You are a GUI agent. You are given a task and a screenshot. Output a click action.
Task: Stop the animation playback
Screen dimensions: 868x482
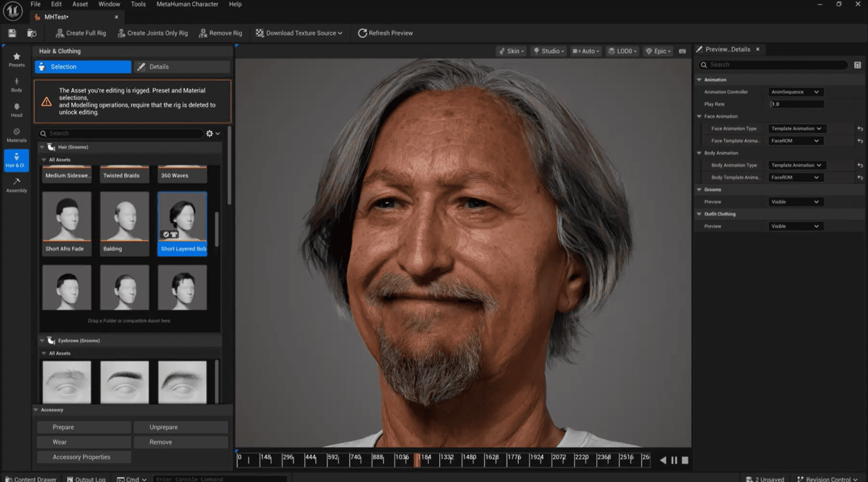(x=685, y=460)
